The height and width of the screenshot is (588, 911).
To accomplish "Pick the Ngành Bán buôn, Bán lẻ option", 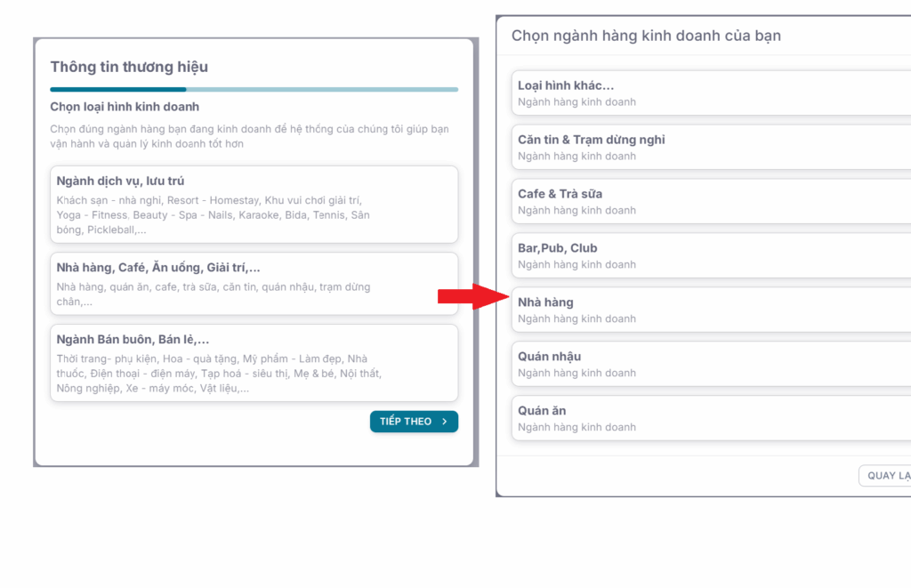I will pos(254,363).
